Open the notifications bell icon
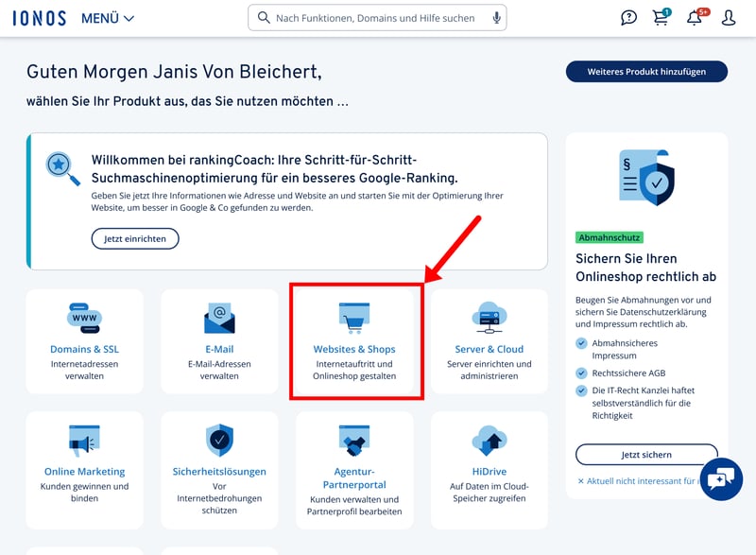Screen dimensions: 756x555 (x=695, y=18)
